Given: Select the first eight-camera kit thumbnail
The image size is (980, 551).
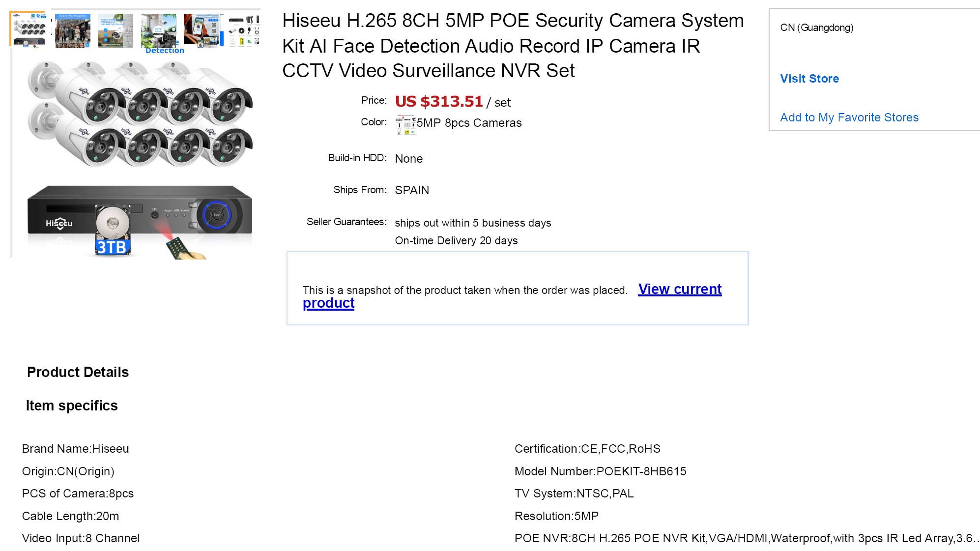Looking at the screenshot, I should 30,30.
